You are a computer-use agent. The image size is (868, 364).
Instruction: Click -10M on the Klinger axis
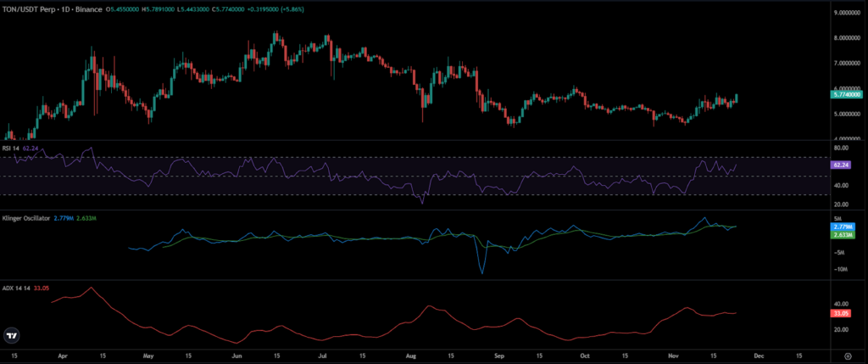click(840, 269)
